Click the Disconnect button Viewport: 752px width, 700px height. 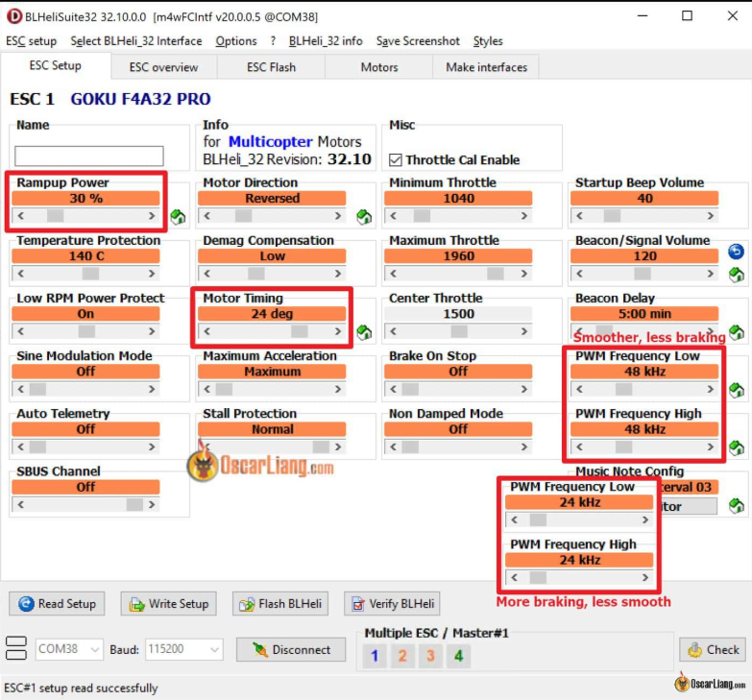pos(291,650)
